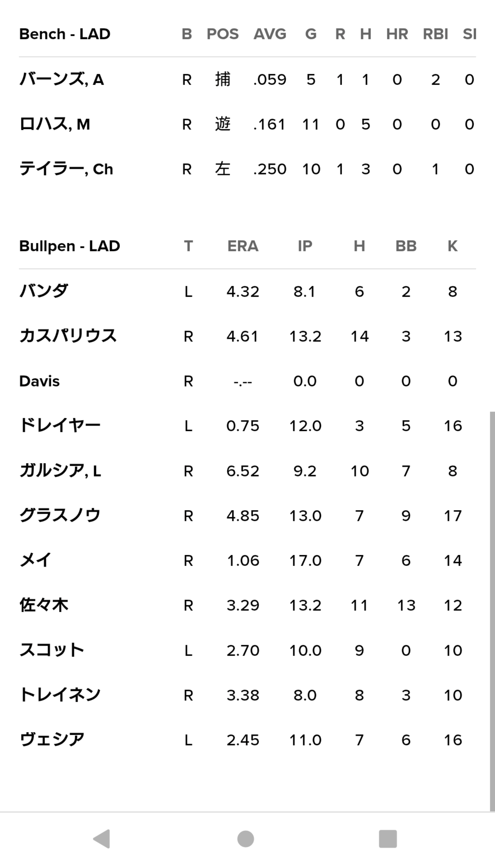
Task: Click the AVG column header in Bench
Action: (x=270, y=34)
